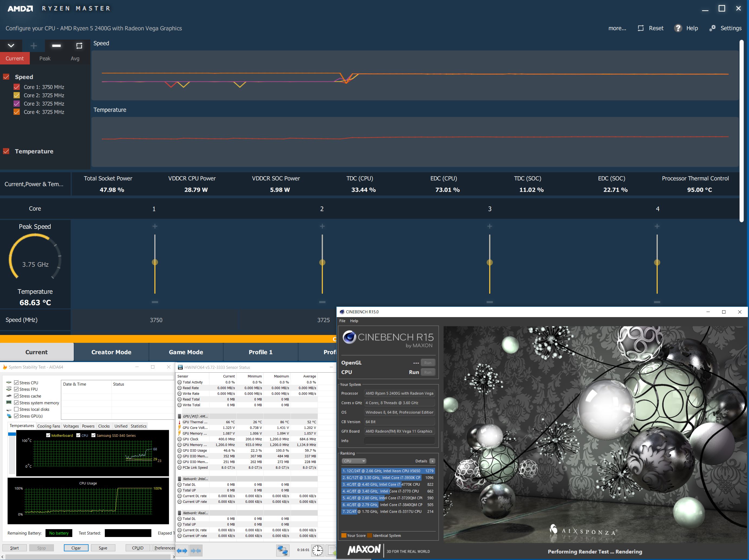Screen dimensions: 749x560
Task: Open Ryzen Master Settings gear icon
Action: (712, 28)
